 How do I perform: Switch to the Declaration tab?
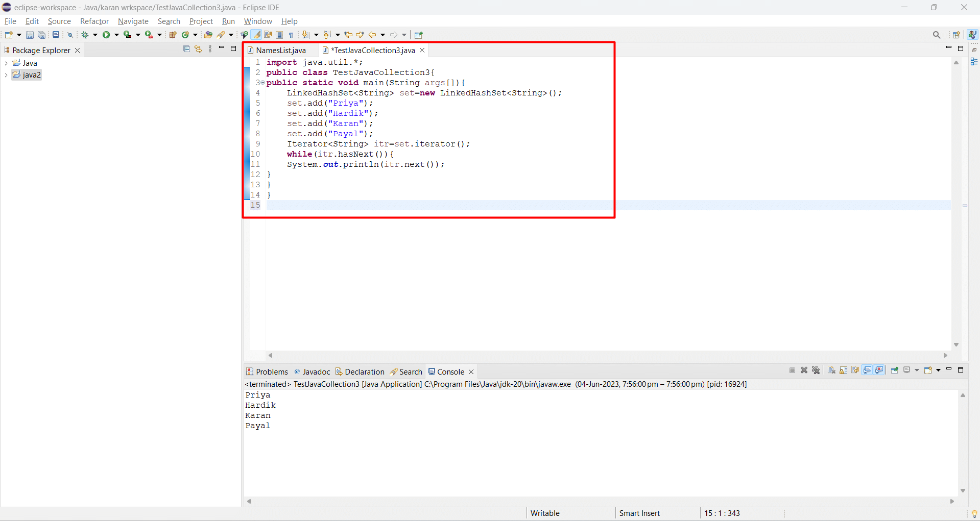click(x=360, y=371)
